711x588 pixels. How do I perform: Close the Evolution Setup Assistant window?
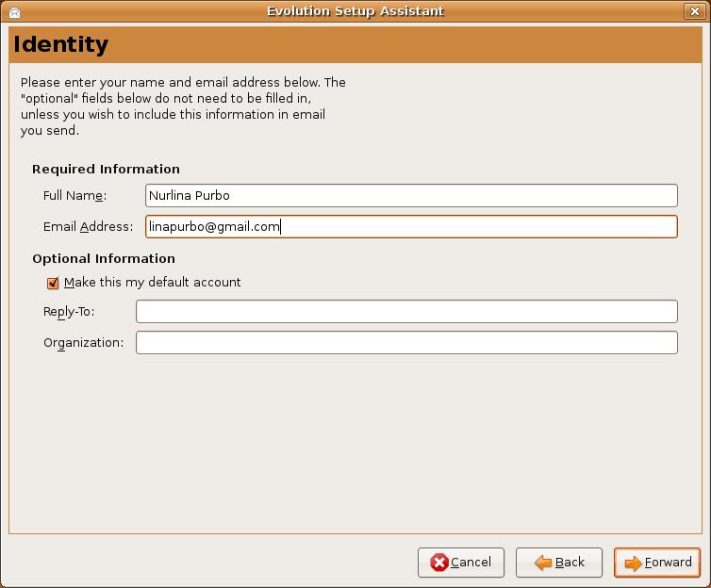(x=694, y=11)
